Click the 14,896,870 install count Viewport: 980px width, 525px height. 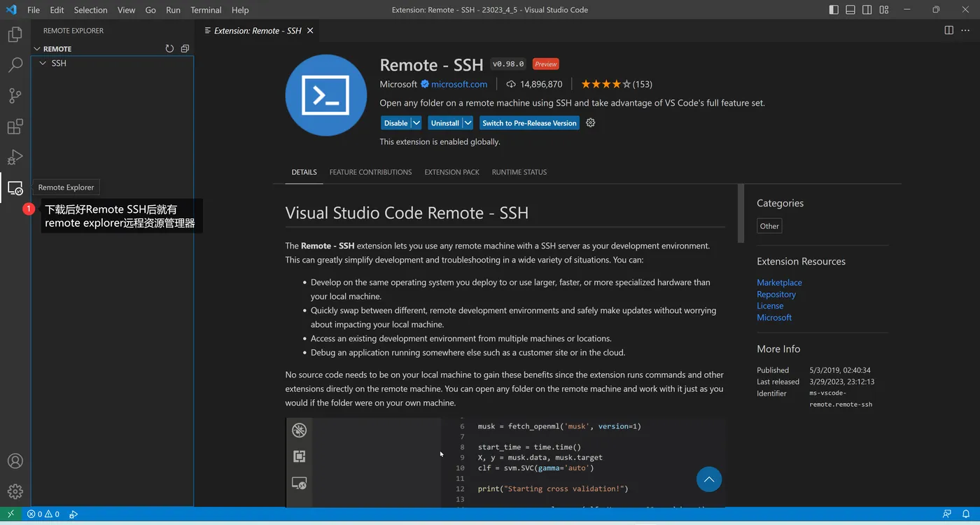533,84
